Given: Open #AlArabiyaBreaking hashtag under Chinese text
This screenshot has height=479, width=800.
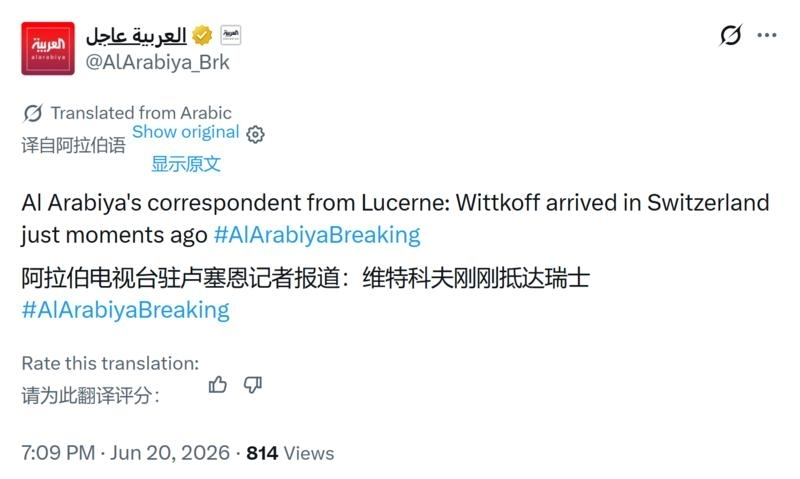Looking at the screenshot, I should (x=126, y=310).
